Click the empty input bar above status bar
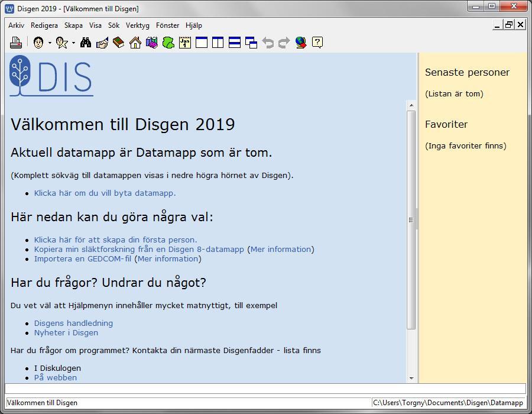Image resolution: width=532 pixels, height=414 pixels. (x=265, y=389)
